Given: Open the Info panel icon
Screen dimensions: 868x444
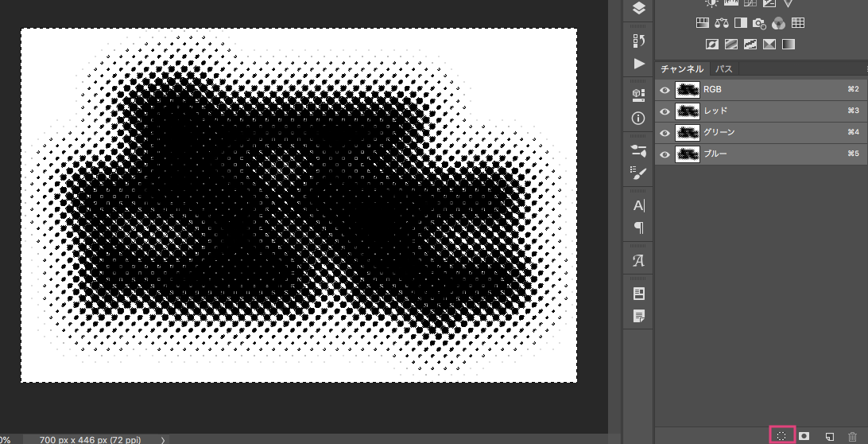Looking at the screenshot, I should point(639,118).
